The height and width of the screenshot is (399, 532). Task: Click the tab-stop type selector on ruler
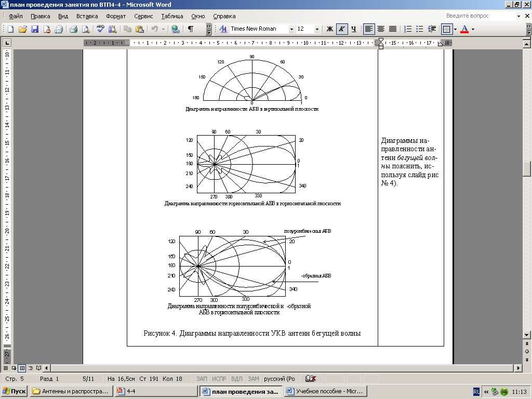(7, 43)
